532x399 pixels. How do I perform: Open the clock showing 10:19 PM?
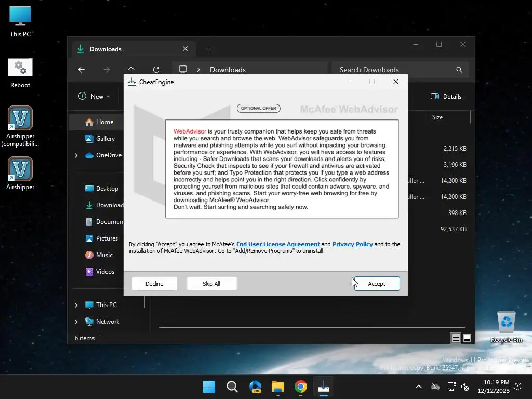[494, 387]
